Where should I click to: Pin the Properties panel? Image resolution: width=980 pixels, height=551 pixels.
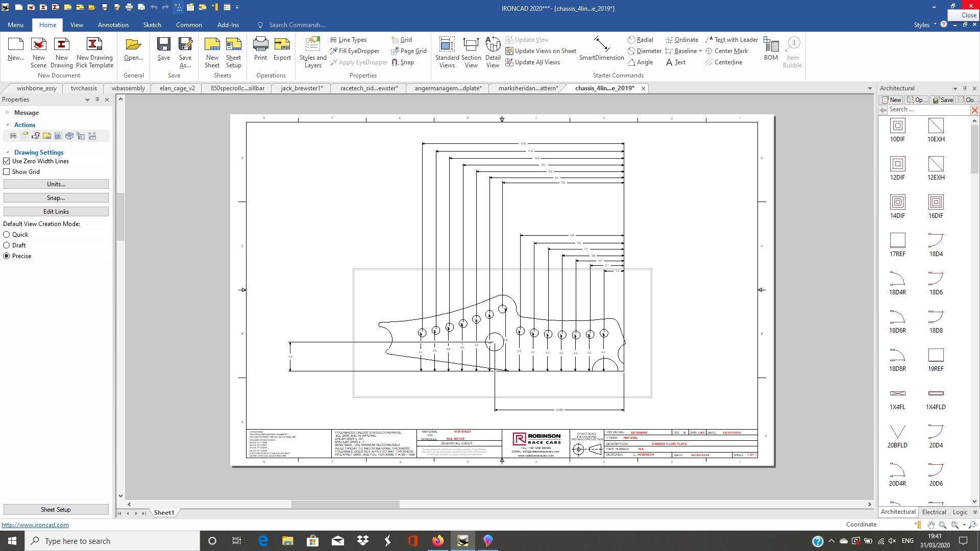(x=97, y=99)
